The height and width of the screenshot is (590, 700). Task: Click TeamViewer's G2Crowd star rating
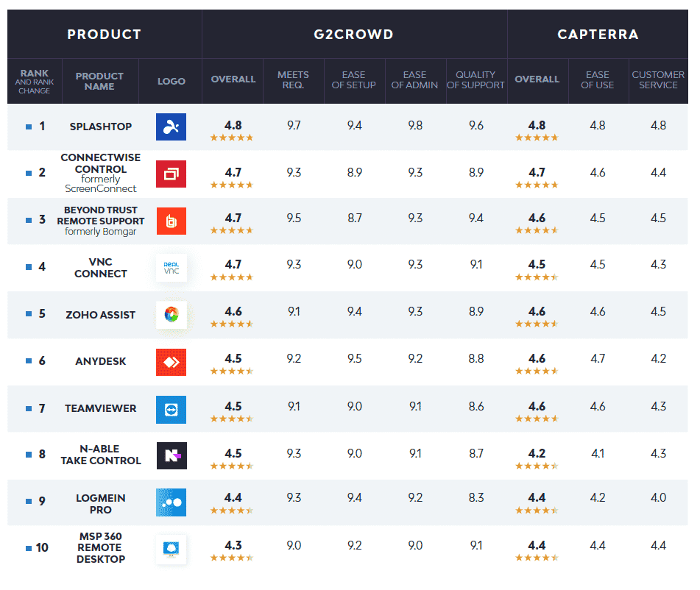232,419
